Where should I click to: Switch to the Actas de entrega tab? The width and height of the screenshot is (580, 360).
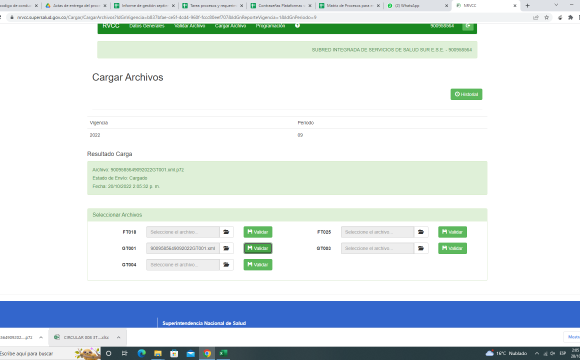(75, 6)
